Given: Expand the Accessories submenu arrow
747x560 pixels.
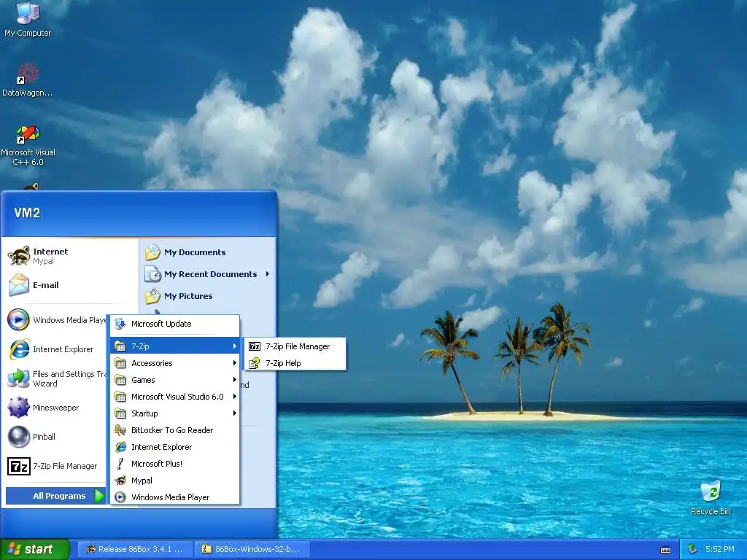Looking at the screenshot, I should [235, 363].
